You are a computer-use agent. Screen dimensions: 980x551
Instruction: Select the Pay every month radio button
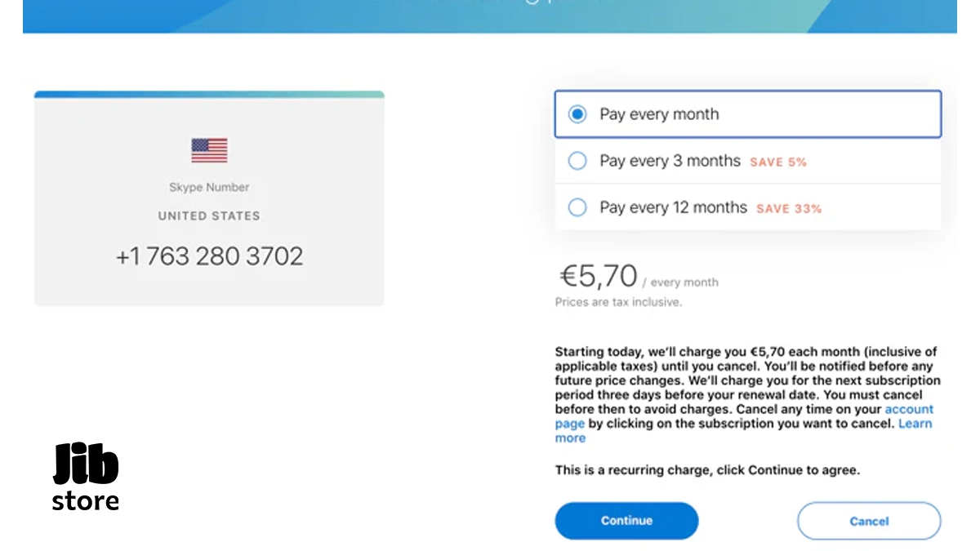click(x=577, y=114)
